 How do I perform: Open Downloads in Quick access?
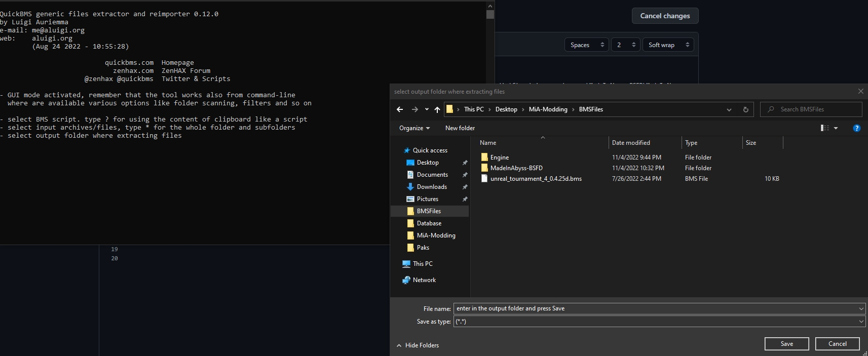pos(432,187)
